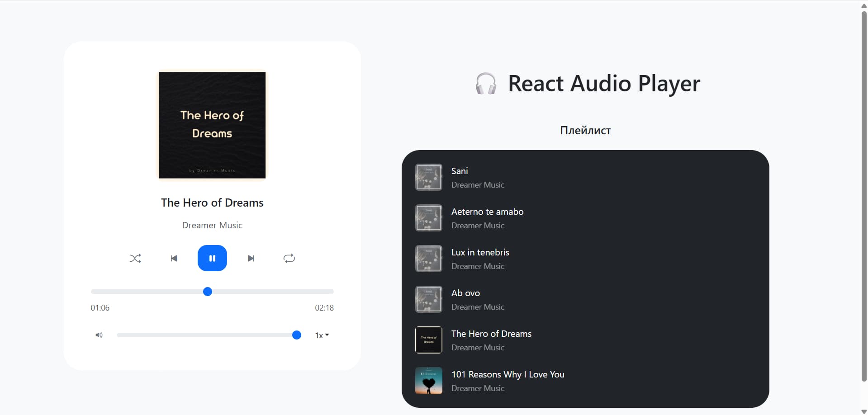
Task: Click the headphones icon beside the title
Action: tap(486, 84)
